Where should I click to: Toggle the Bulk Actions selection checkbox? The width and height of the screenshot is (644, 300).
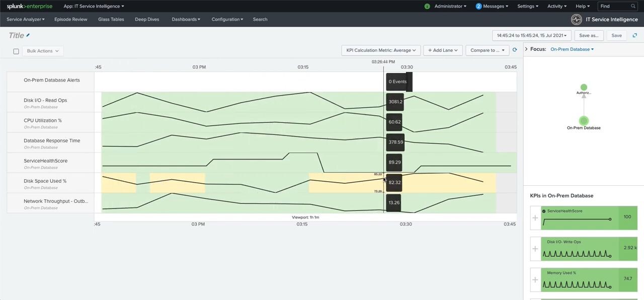tap(16, 51)
